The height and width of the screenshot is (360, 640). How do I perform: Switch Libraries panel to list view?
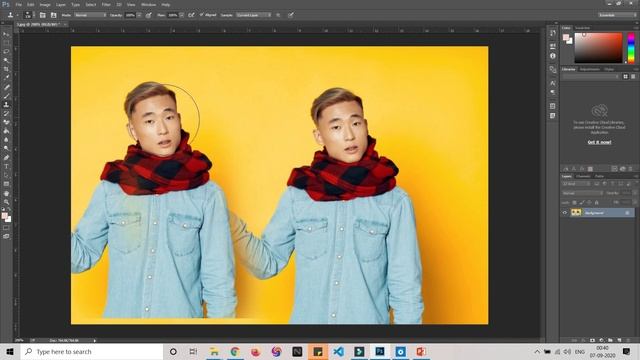click(x=633, y=76)
